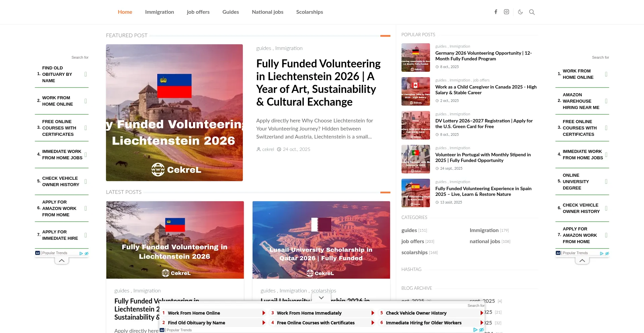Click the blue eye icon in left sidebar ad

tap(87, 254)
